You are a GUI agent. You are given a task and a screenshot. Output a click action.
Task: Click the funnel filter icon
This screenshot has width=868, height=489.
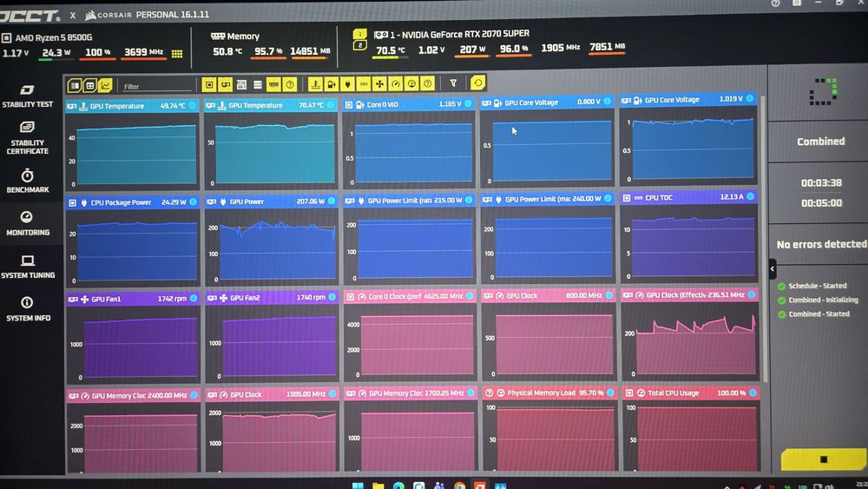(x=453, y=83)
